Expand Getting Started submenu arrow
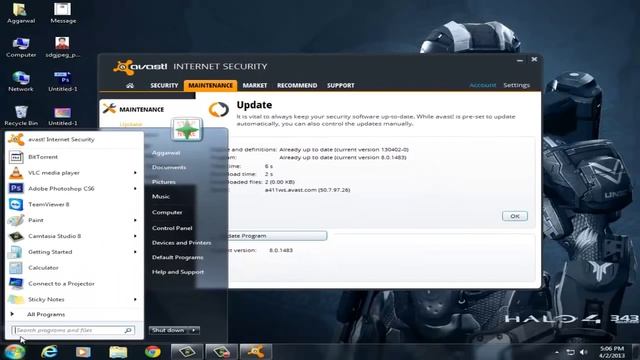This screenshot has height=360, width=640. [136, 252]
